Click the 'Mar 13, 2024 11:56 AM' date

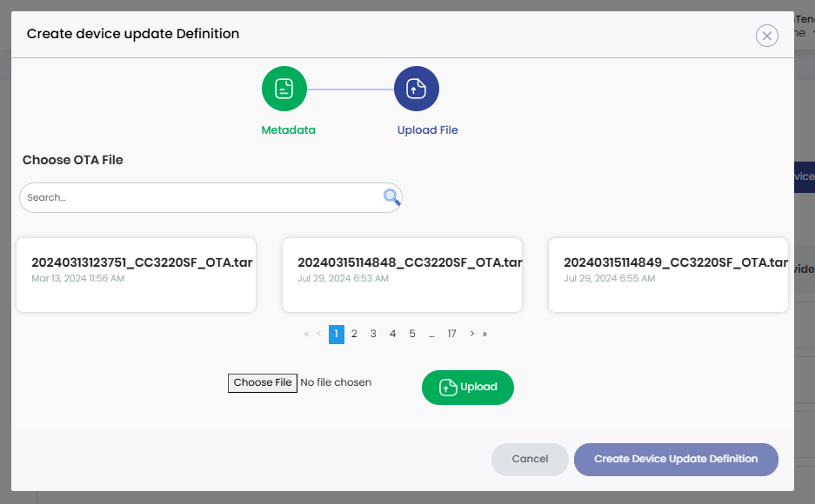pyautogui.click(x=78, y=279)
